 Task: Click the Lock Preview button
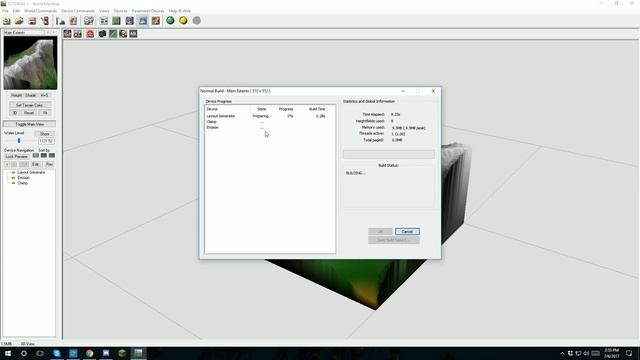(16, 157)
